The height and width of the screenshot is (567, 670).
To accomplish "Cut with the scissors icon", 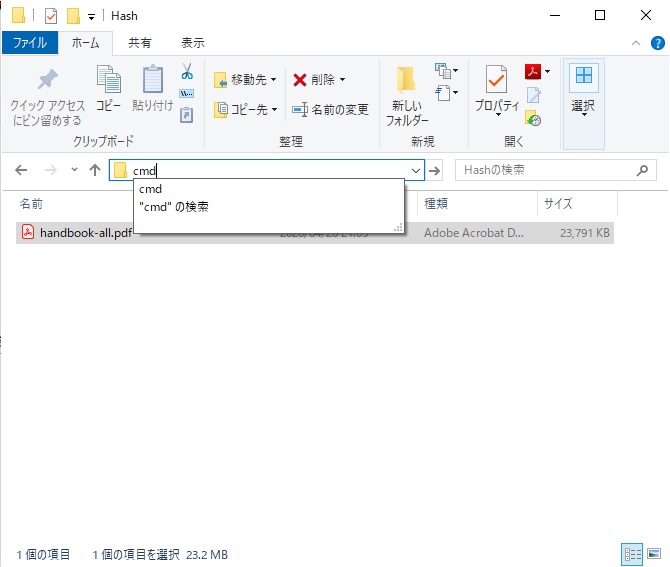I will [x=187, y=72].
